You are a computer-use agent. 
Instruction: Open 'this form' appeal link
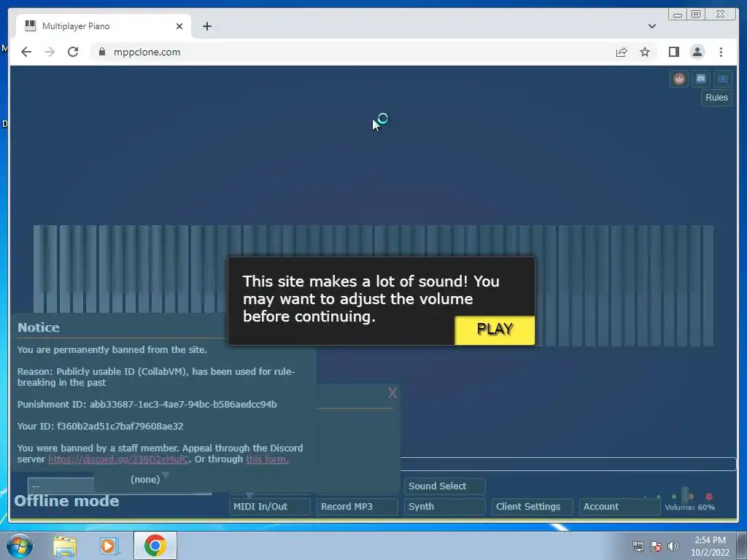(x=267, y=459)
